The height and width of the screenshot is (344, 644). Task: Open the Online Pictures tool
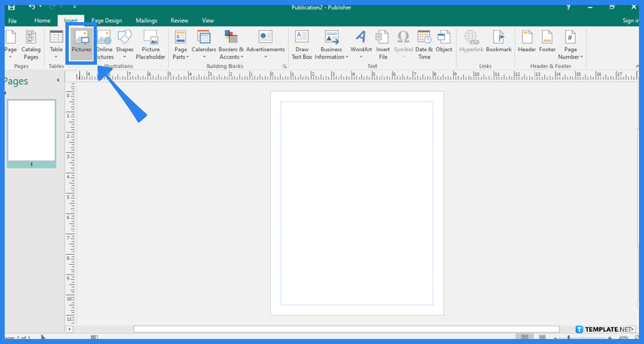104,44
